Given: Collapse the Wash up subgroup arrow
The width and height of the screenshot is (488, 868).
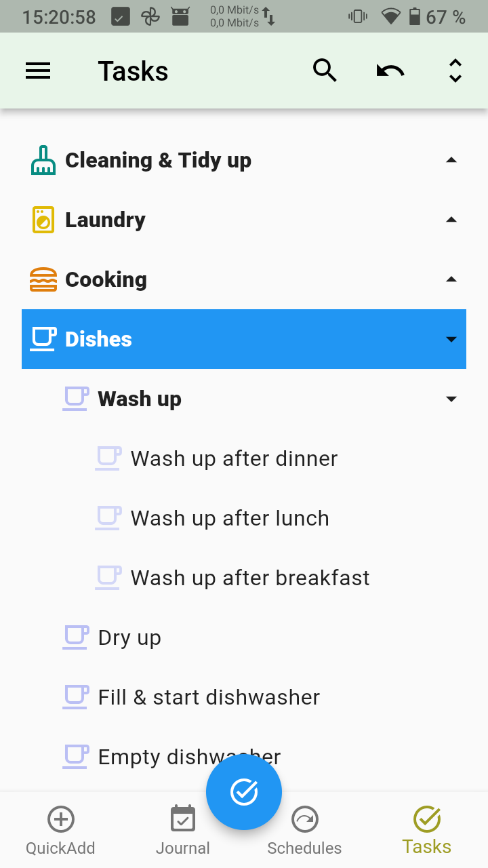Looking at the screenshot, I should [x=451, y=399].
